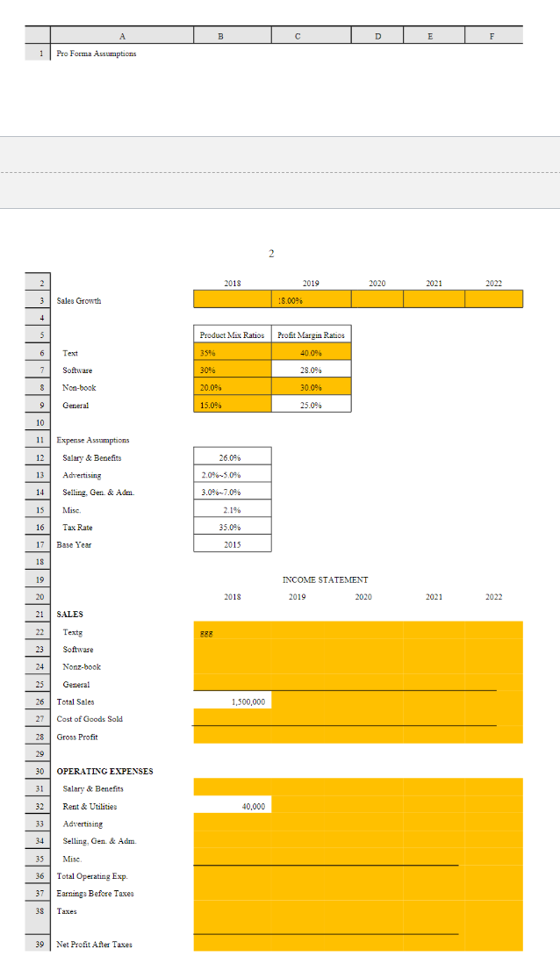The width and height of the screenshot is (560, 971).
Task: Select column C header
Action: 311,36
